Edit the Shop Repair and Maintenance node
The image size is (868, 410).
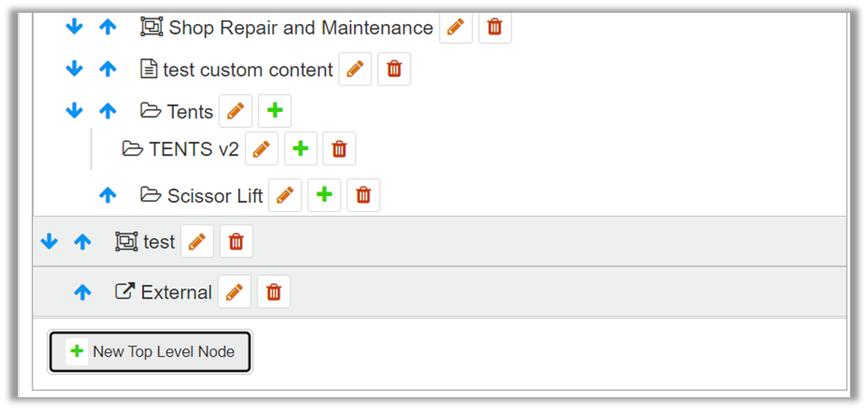pyautogui.click(x=456, y=27)
